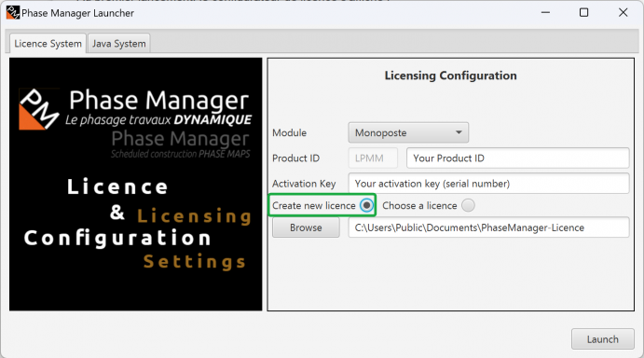Switch to the Java System tab
Screen dimensions: 644x358
(118, 44)
